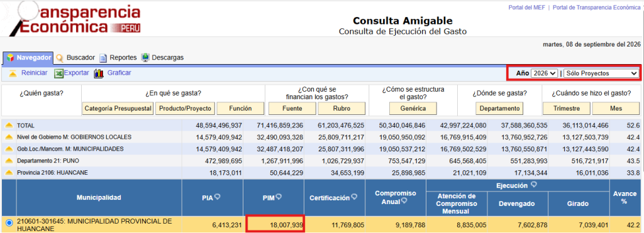Image resolution: width=644 pixels, height=233 pixels.
Task: Click the Girado column header
Action: [x=579, y=203]
